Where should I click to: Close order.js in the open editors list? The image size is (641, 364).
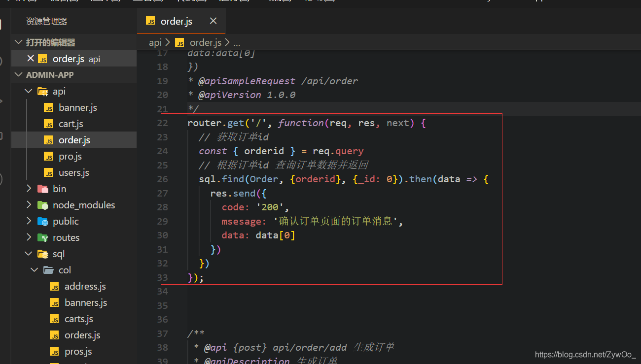tap(31, 58)
